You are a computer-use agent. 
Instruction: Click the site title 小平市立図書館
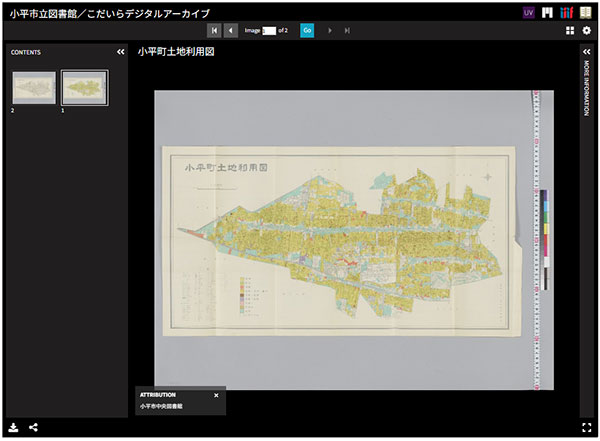[x=43, y=14]
